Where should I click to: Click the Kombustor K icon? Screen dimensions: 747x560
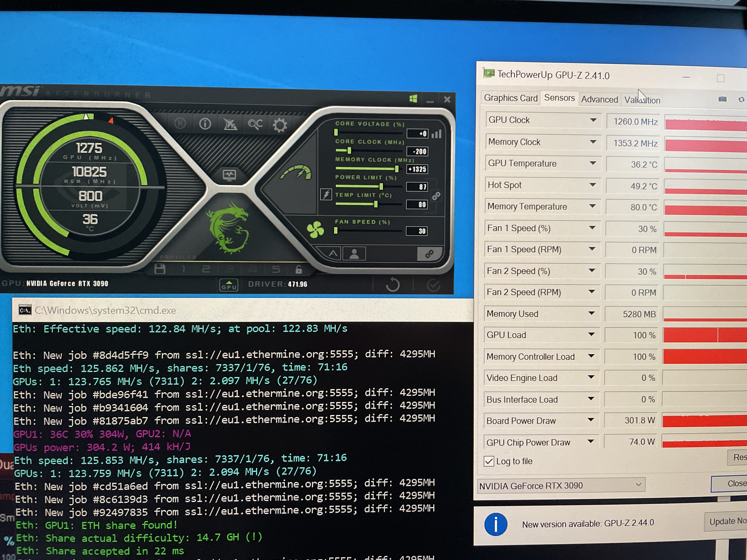[x=180, y=124]
